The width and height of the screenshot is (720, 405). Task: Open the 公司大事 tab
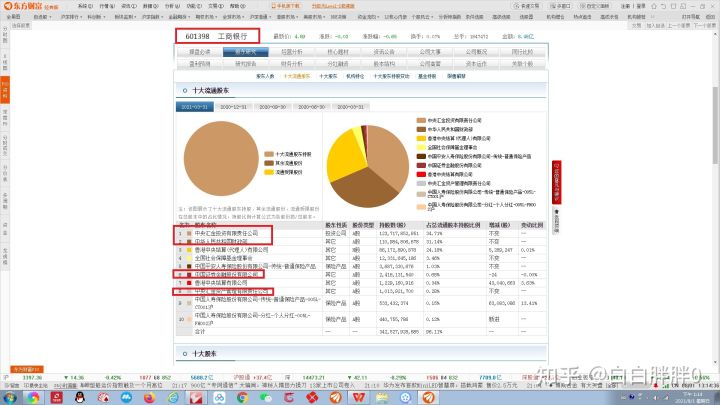(x=430, y=52)
